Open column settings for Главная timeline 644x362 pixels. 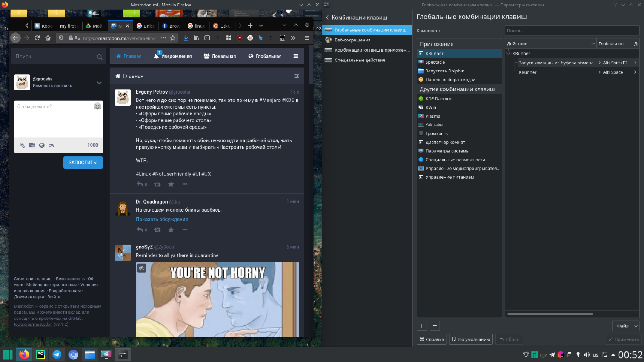(x=297, y=76)
